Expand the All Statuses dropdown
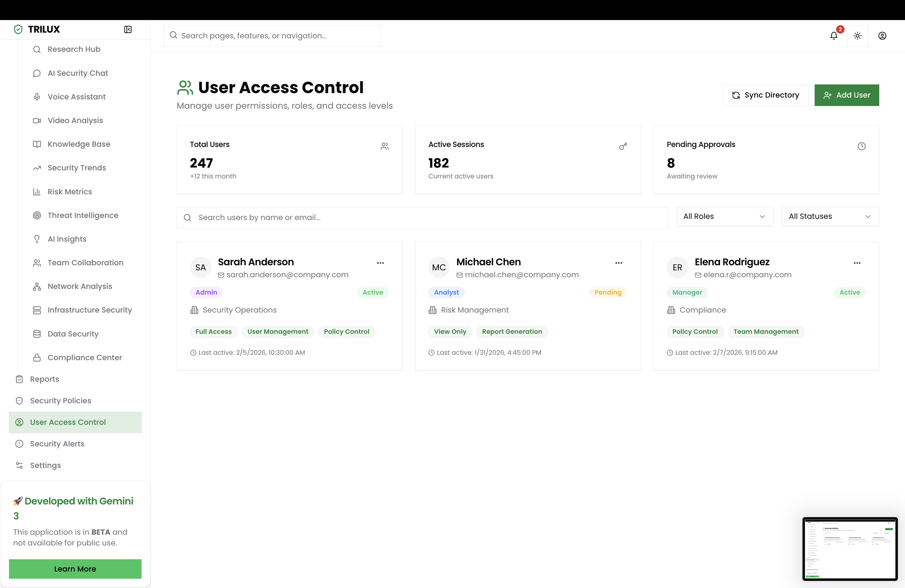The height and width of the screenshot is (588, 905). click(x=830, y=216)
